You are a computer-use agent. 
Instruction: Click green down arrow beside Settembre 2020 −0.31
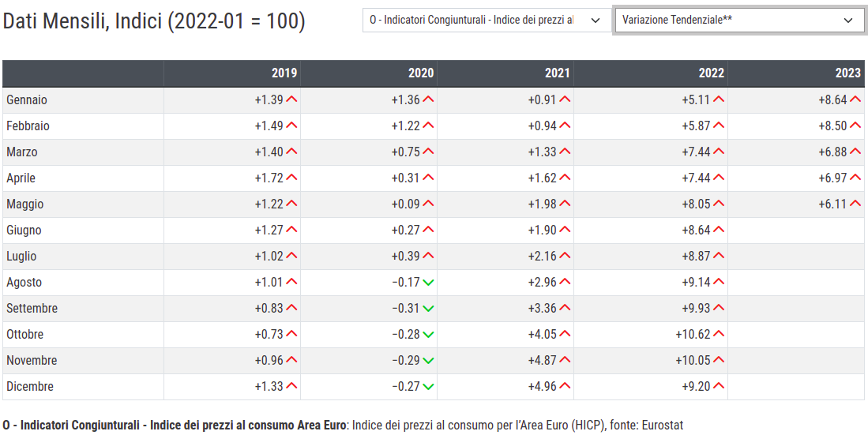[428, 309]
